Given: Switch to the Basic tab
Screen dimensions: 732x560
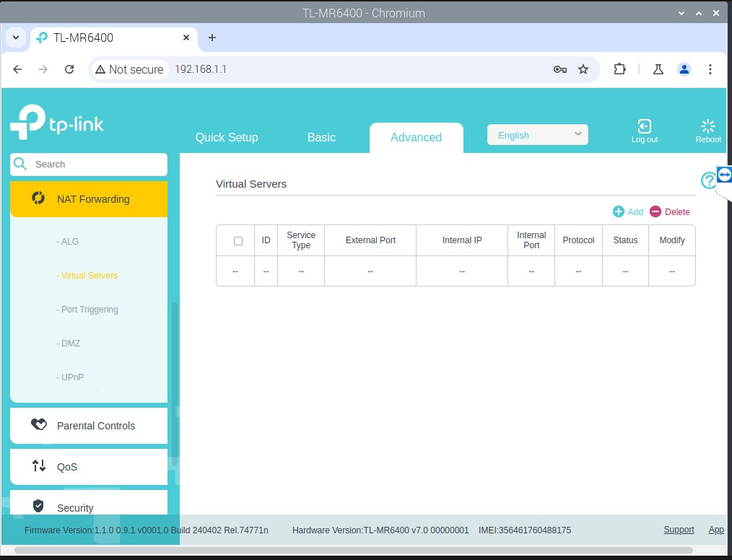Looking at the screenshot, I should [321, 137].
